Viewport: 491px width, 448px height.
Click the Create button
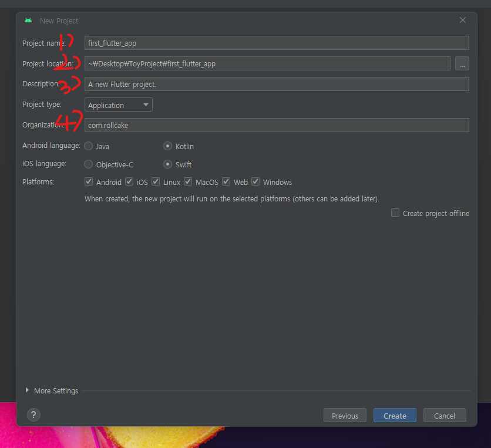395,416
